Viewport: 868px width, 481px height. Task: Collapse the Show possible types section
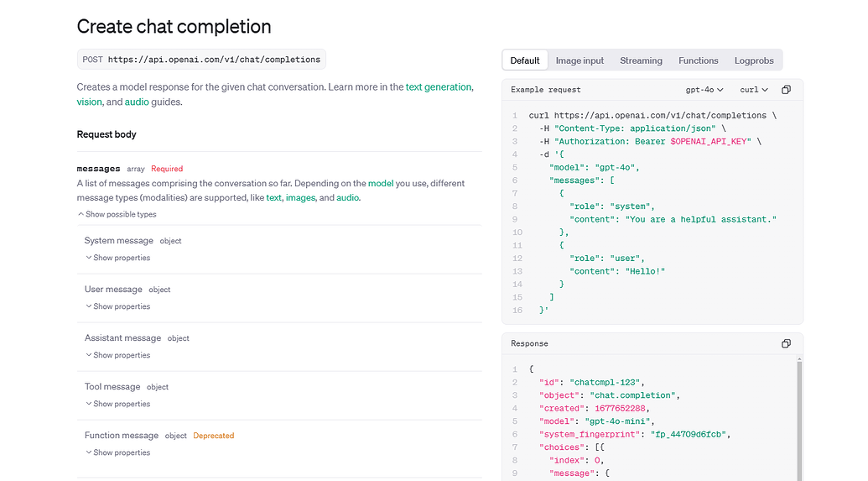[117, 214]
